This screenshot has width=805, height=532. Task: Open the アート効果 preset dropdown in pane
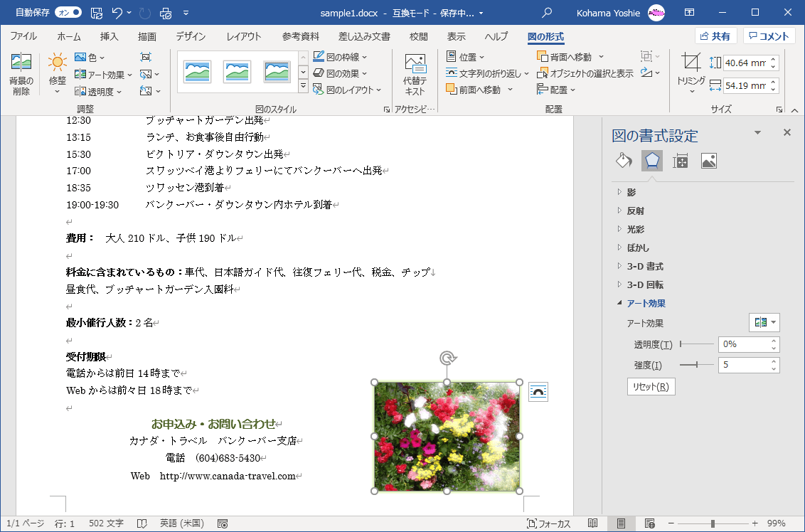[x=764, y=322]
